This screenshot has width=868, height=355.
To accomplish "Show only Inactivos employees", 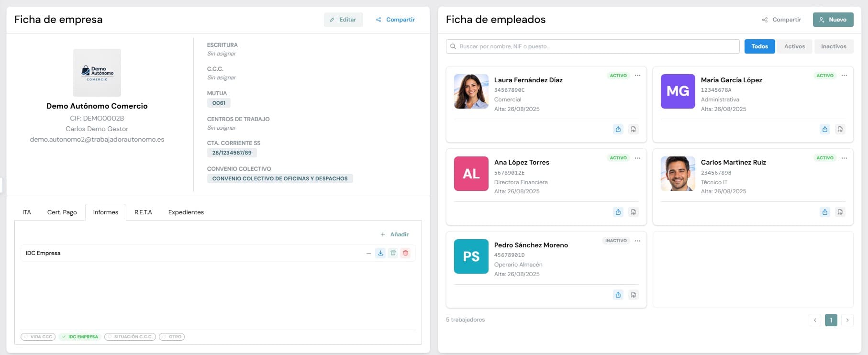I will pos(834,46).
